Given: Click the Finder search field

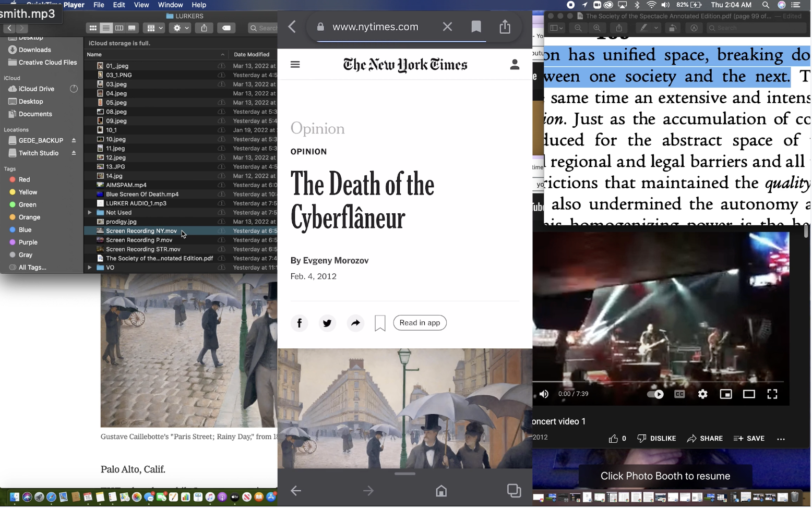Looking at the screenshot, I should pyautogui.click(x=264, y=28).
